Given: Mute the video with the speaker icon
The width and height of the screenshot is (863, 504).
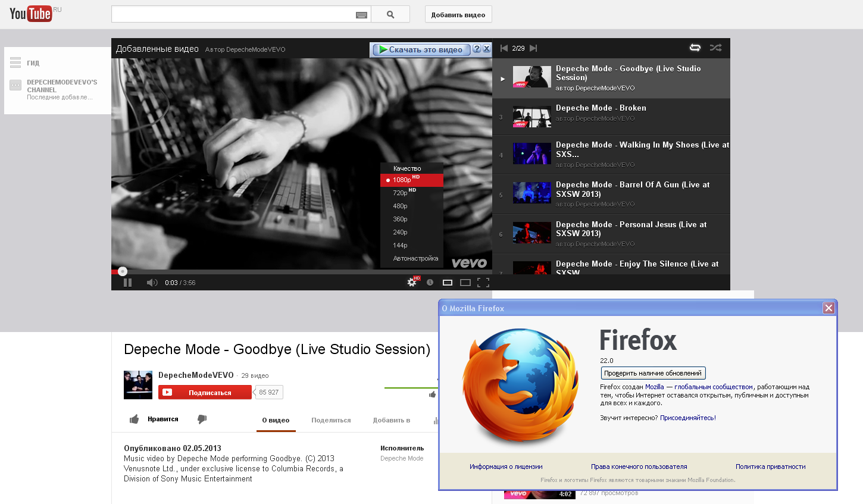Looking at the screenshot, I should pos(152,283).
